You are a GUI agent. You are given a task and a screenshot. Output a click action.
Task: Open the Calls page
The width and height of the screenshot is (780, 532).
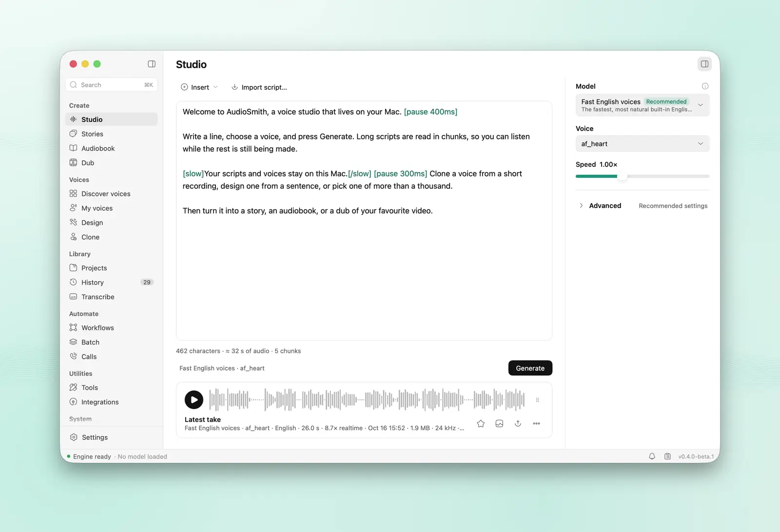[x=111, y=357]
